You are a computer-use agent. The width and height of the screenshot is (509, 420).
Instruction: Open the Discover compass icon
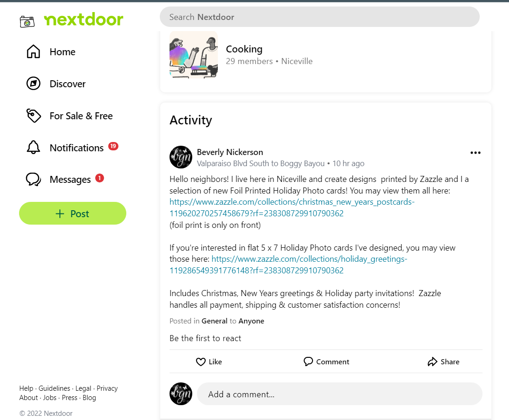(33, 84)
